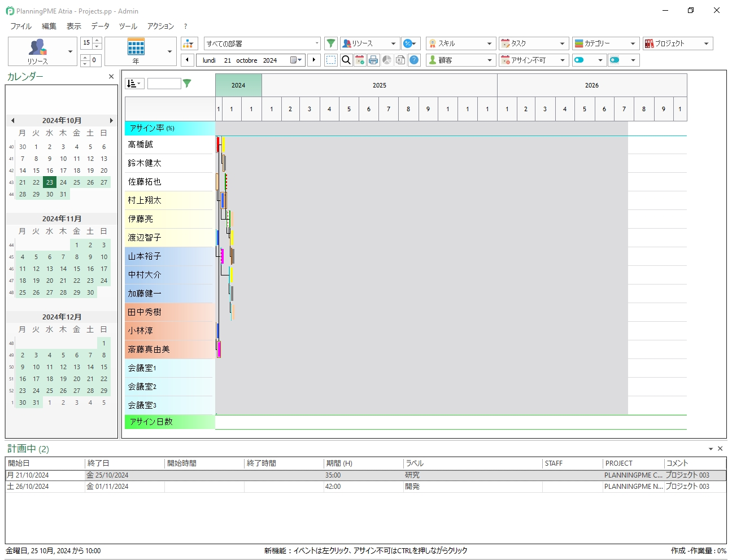732x560 pixels.
Task: Click the green funnel beside the resource search box
Action: coord(187,84)
